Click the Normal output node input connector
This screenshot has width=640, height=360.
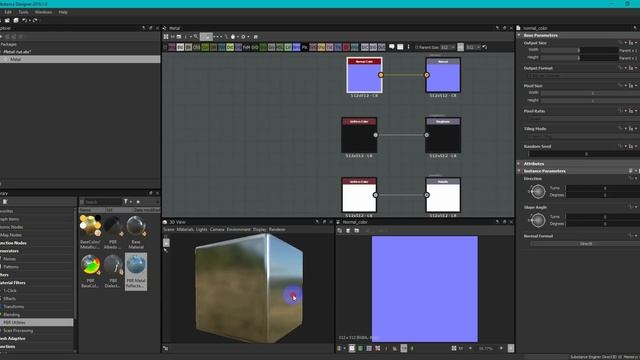click(x=427, y=75)
